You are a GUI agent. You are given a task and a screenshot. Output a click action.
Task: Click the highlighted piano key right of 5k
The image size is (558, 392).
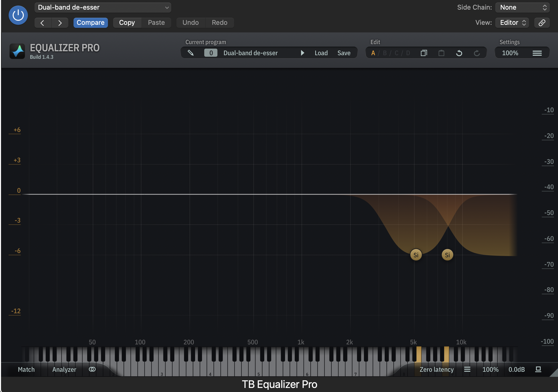(x=446, y=354)
